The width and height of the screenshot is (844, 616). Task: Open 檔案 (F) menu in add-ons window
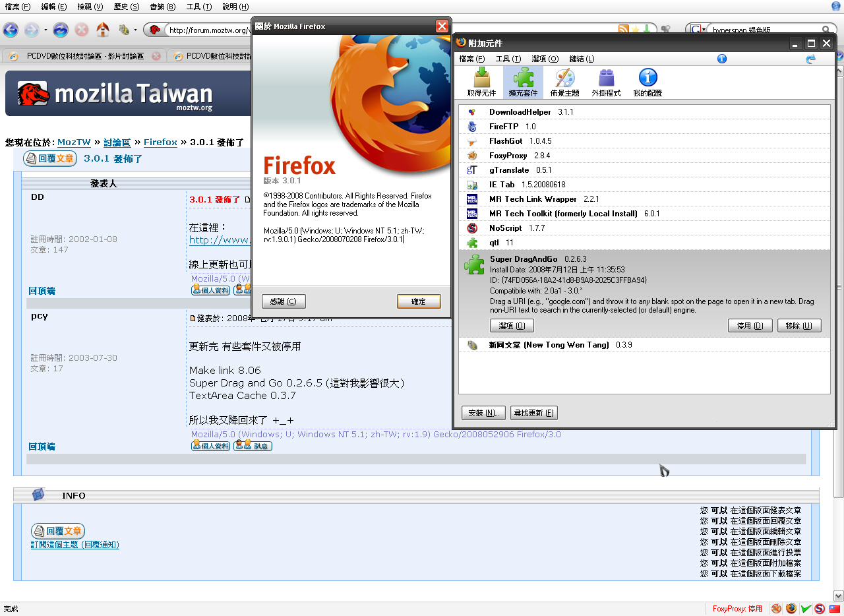pos(472,59)
